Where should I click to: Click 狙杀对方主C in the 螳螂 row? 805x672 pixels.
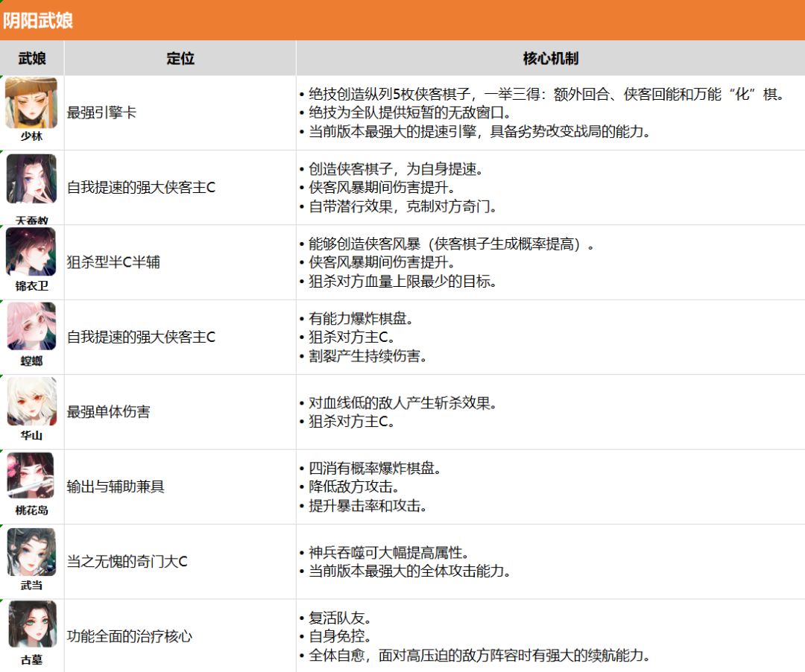point(347,337)
